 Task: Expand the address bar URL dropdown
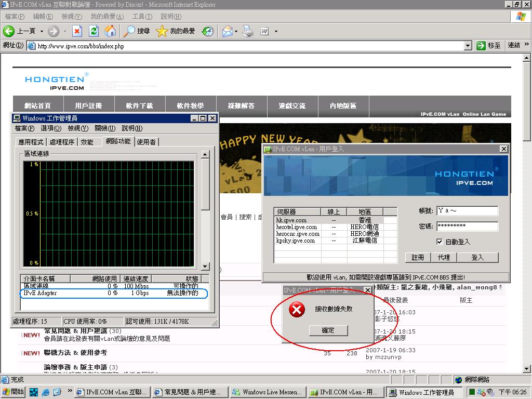click(x=468, y=46)
